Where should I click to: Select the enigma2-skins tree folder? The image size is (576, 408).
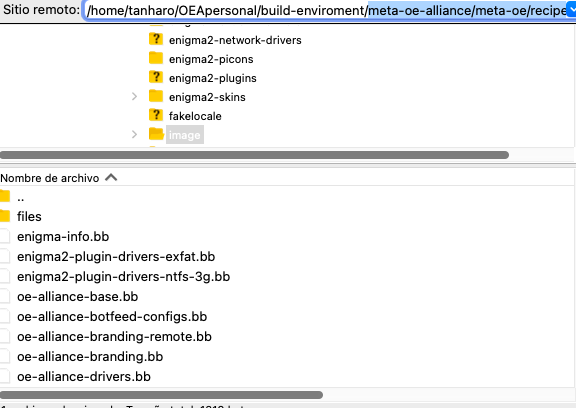coord(207,97)
